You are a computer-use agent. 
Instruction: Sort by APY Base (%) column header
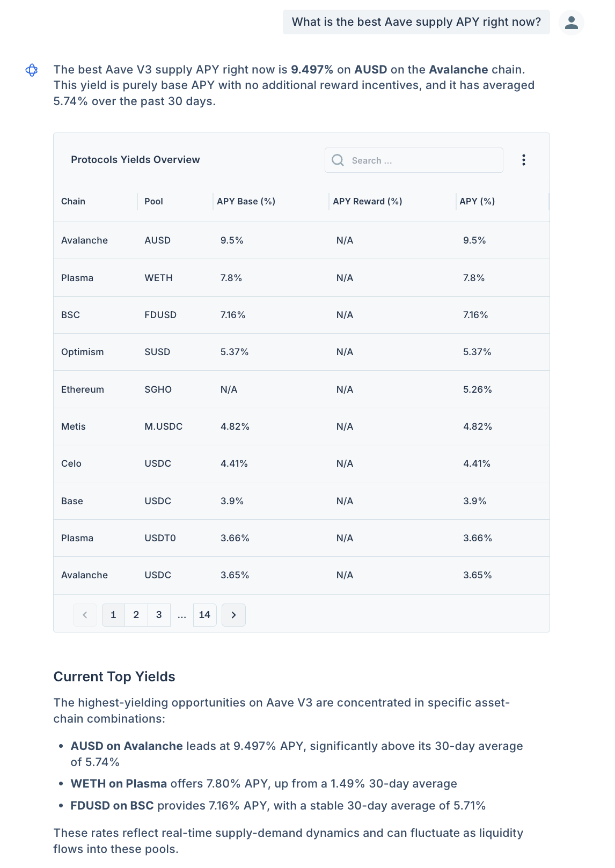(x=246, y=201)
